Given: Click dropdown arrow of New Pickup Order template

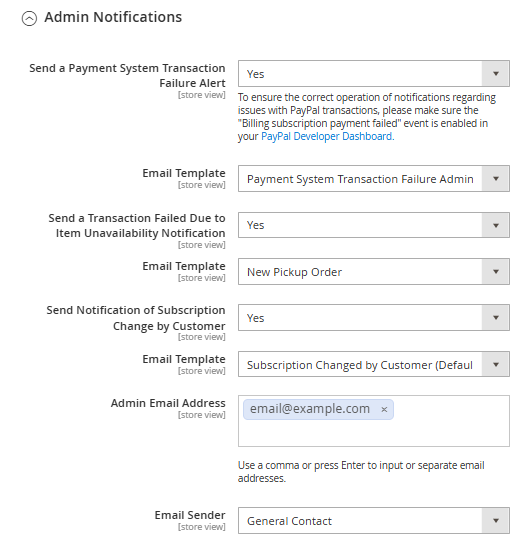Looking at the screenshot, I should [496, 271].
